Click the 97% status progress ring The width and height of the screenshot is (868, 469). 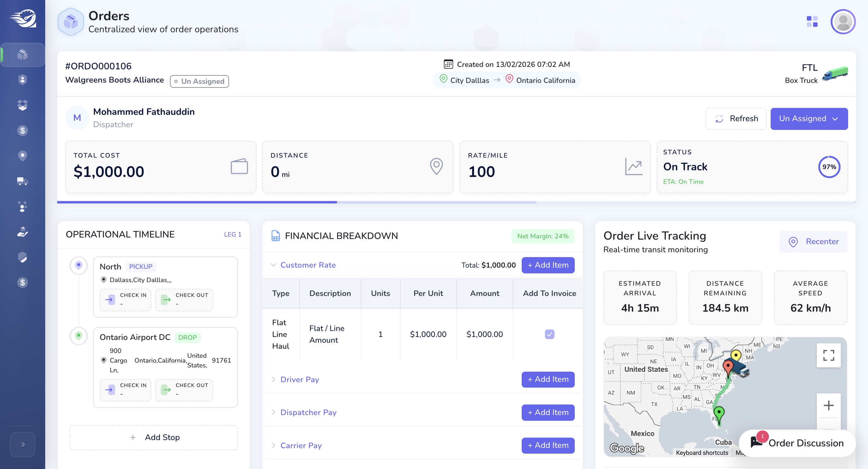click(829, 167)
